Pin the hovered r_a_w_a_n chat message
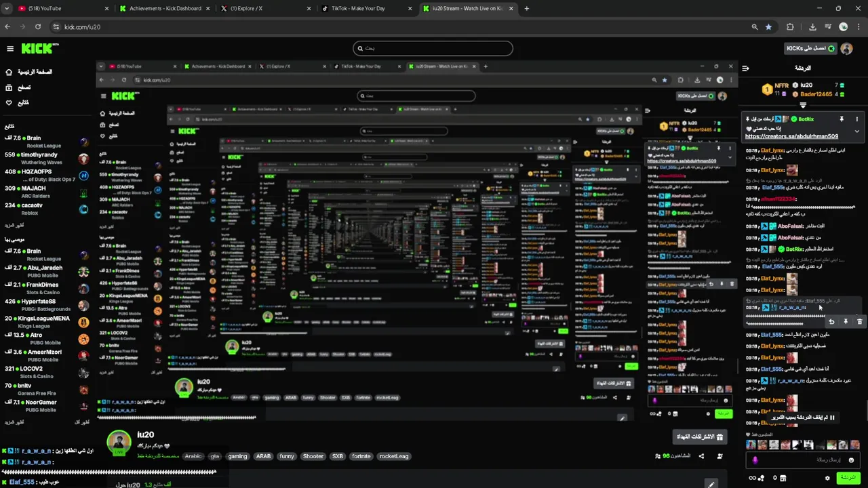Image resolution: width=868 pixels, height=488 pixels. pos(846,322)
